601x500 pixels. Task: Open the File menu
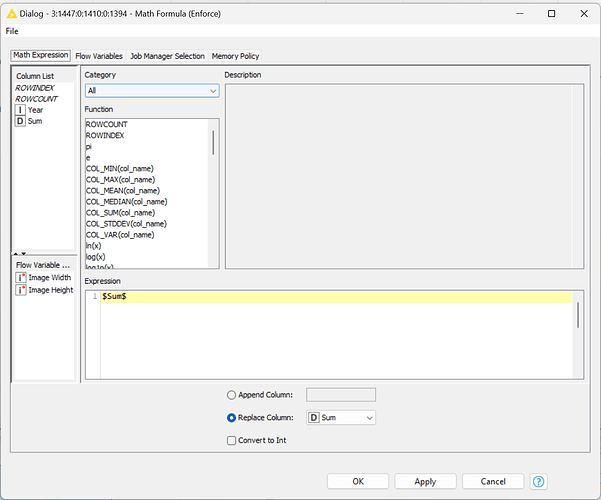coord(13,31)
